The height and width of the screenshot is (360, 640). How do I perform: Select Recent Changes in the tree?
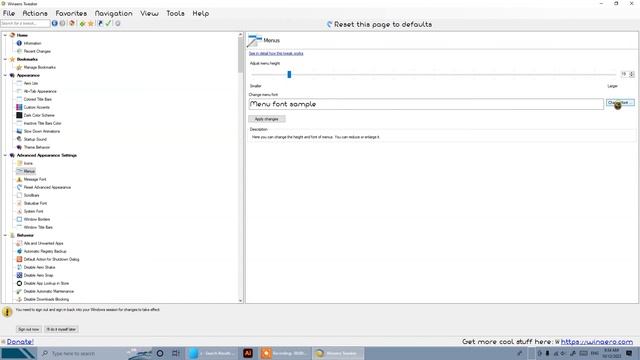(37, 51)
